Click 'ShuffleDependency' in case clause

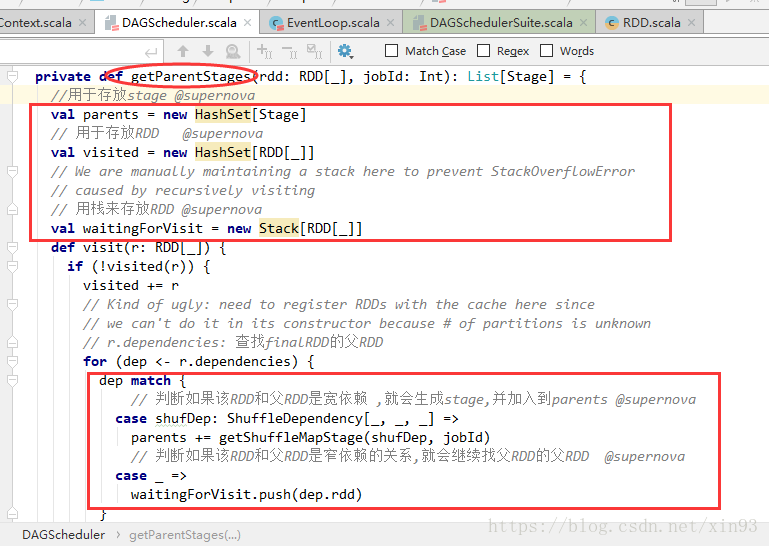295,418
